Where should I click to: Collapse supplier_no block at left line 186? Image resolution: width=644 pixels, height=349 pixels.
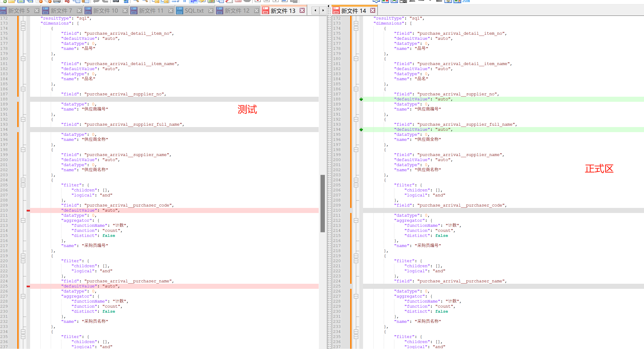click(x=23, y=89)
